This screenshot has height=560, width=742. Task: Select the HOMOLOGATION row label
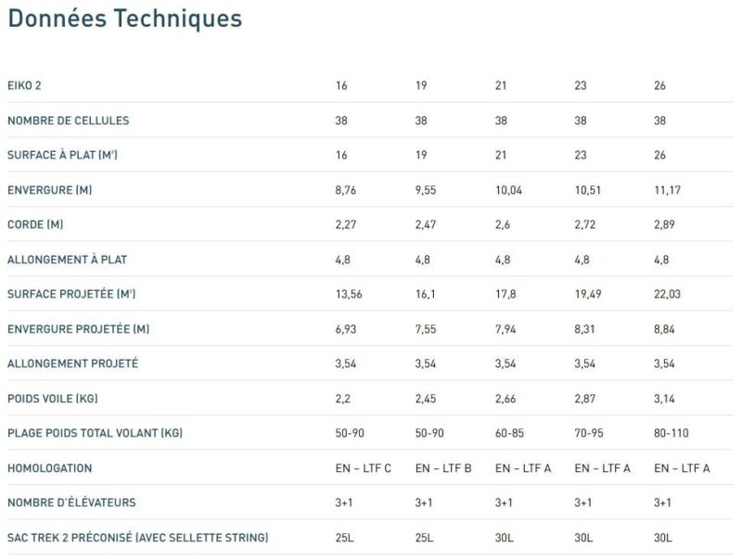tap(50, 468)
